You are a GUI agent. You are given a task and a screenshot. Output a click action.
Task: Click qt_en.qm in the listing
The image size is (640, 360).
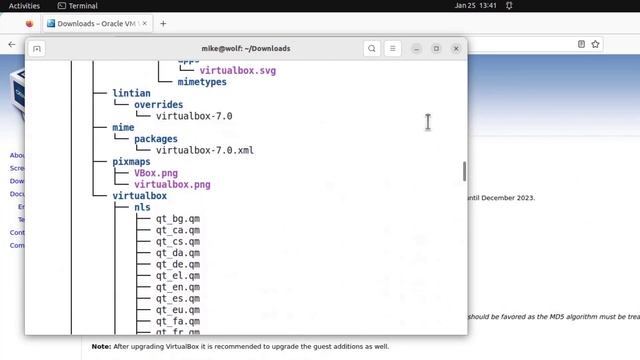tap(178, 288)
